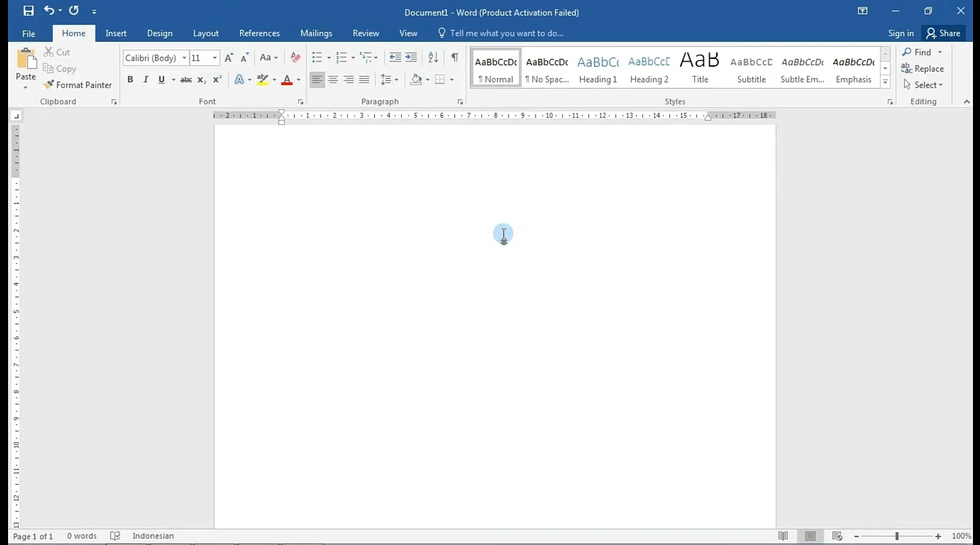Image resolution: width=980 pixels, height=545 pixels.
Task: Open the Calibri (Body) font name dropdown
Action: pos(184,58)
